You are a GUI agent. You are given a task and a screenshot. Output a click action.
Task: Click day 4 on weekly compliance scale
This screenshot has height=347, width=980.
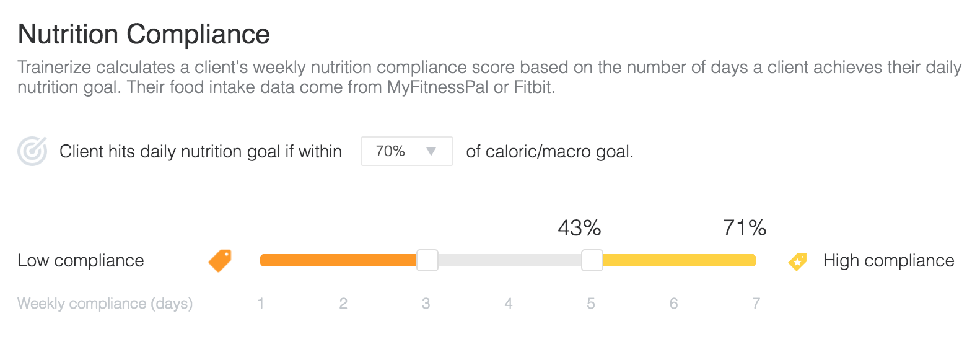(x=509, y=304)
